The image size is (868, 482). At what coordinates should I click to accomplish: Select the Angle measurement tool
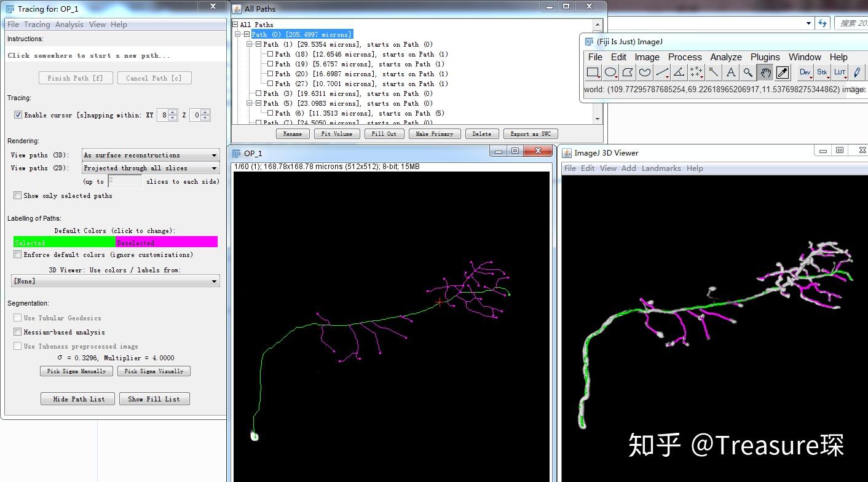[x=679, y=72]
